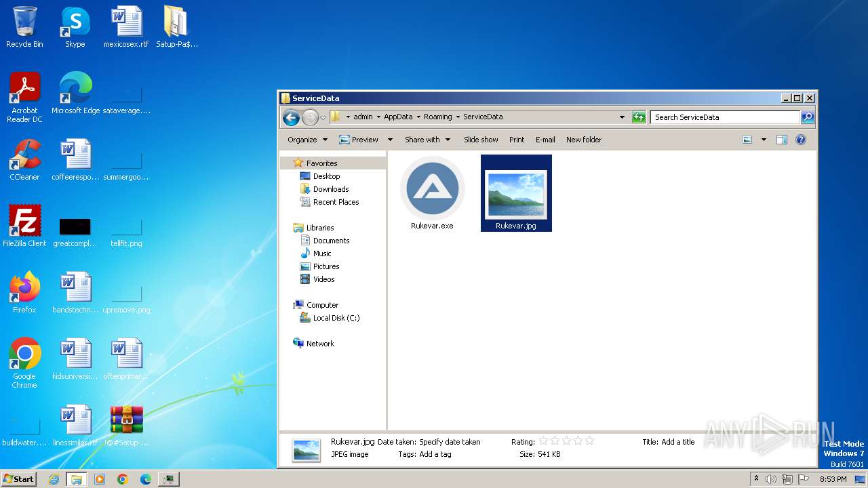Refresh the ServiceData folder view

click(x=639, y=117)
